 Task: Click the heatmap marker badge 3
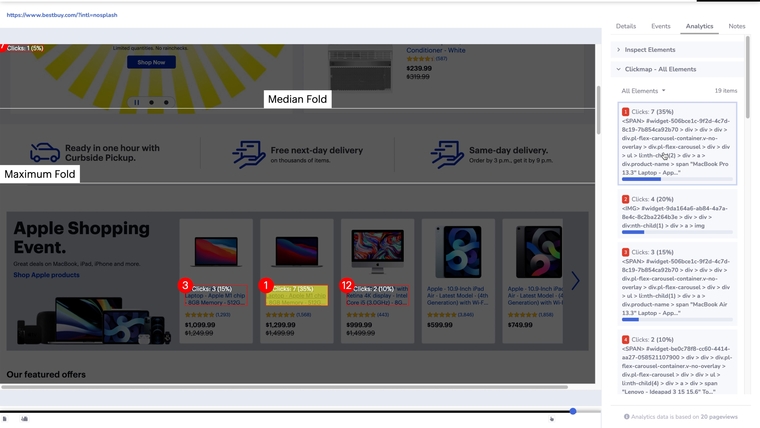pos(185,285)
